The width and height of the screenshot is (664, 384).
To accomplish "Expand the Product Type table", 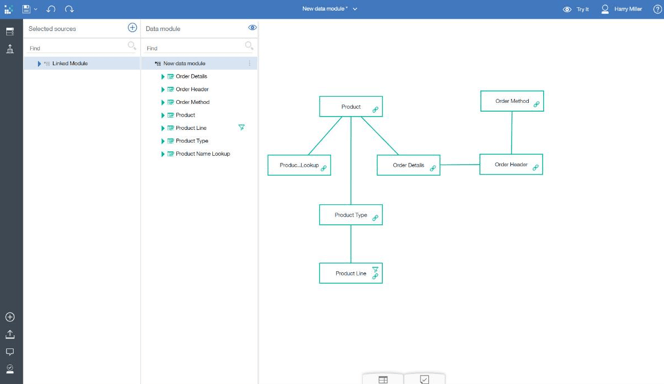I will pos(163,141).
